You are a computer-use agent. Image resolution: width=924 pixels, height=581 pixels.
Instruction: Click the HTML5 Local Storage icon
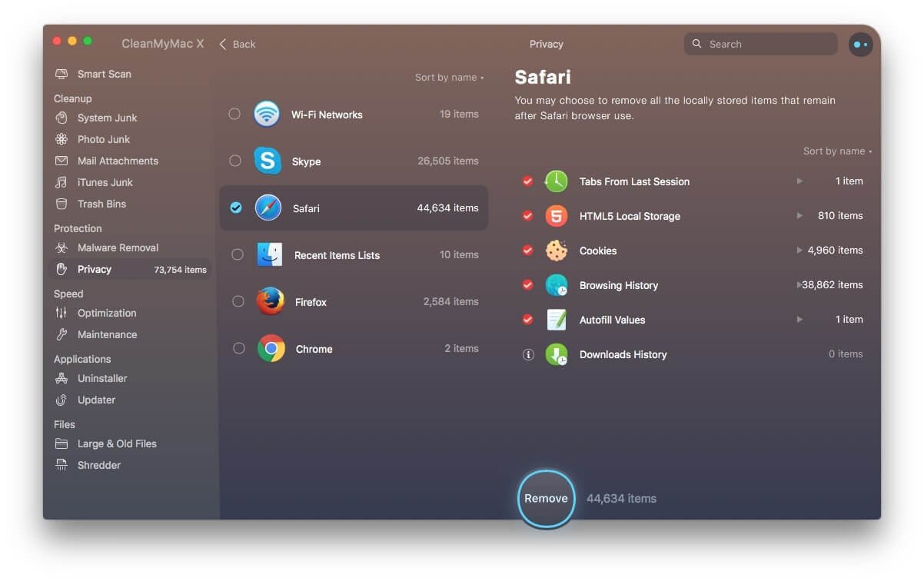[556, 216]
